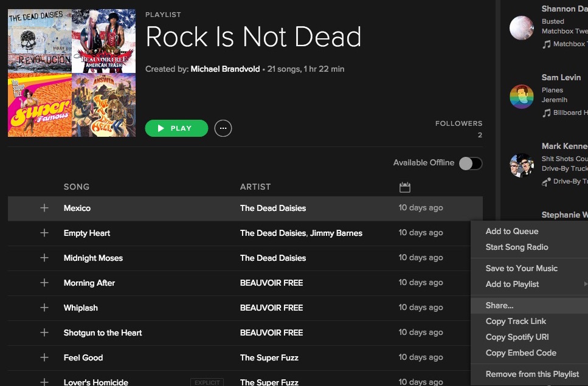Viewport: 588px width, 386px height.
Task: Toggle the Available Offline switch
Action: pos(470,163)
